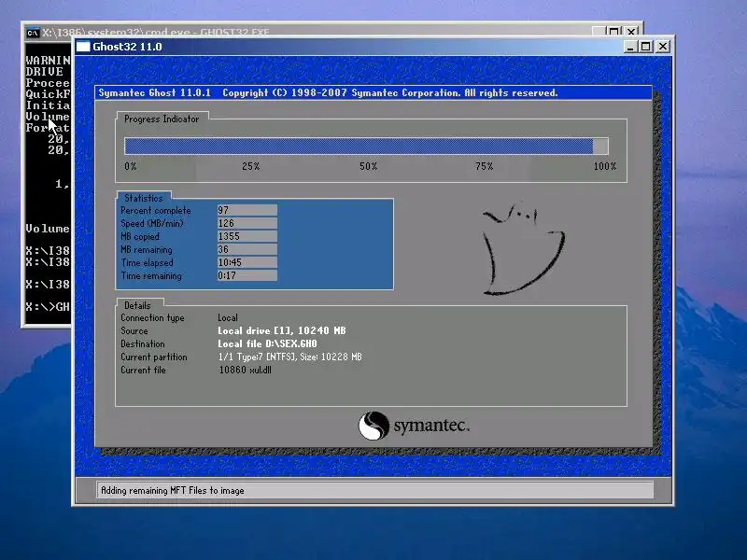747x560 pixels.
Task: Click the current file '10860 xul.dll'
Action: (x=245, y=370)
